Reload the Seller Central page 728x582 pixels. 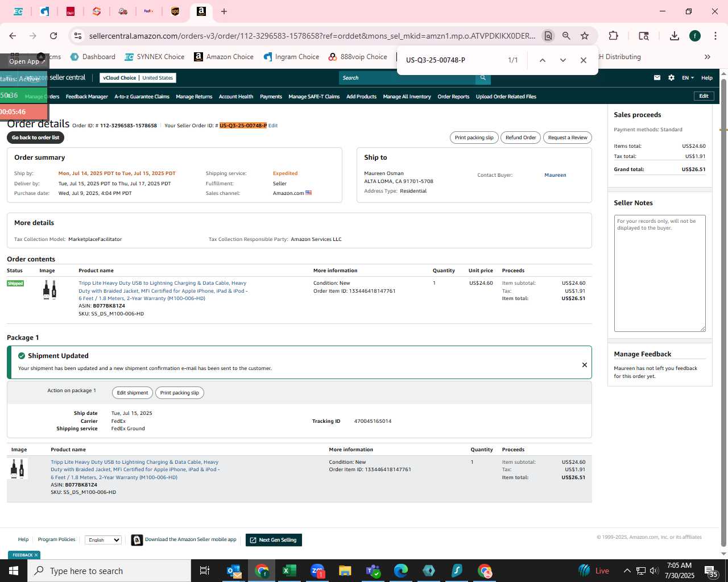click(x=53, y=36)
